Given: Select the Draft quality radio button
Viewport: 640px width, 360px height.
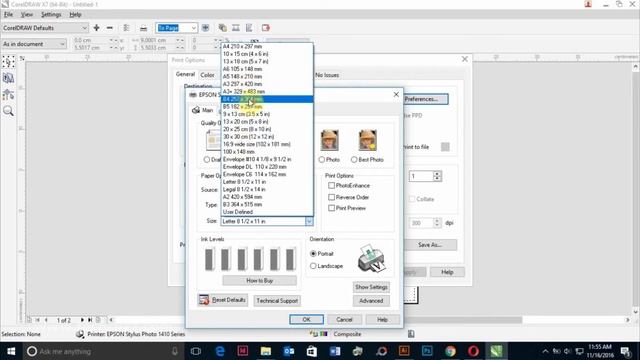Looking at the screenshot, I should [x=207, y=160].
